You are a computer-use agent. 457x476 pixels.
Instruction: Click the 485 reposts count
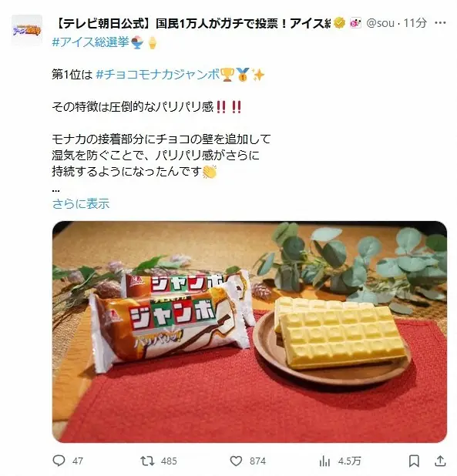169,461
